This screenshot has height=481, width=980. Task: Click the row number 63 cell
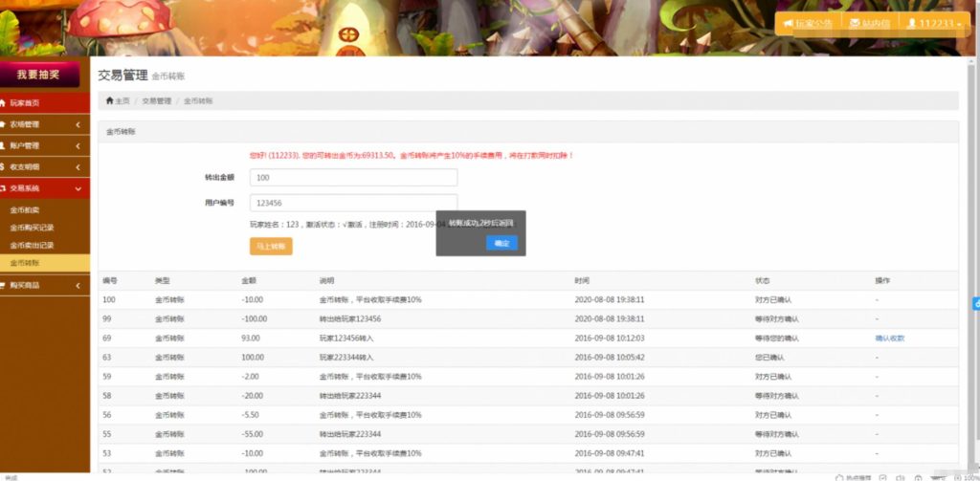click(x=107, y=358)
